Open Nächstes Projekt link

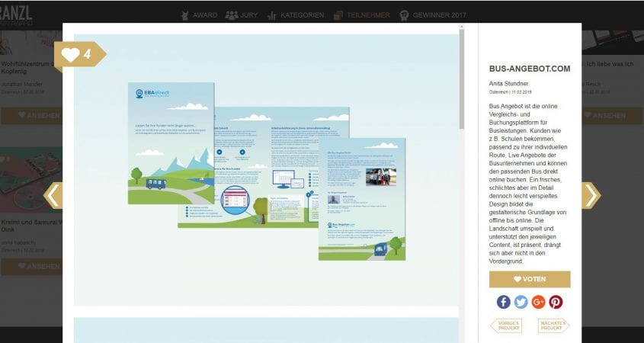[x=553, y=325]
